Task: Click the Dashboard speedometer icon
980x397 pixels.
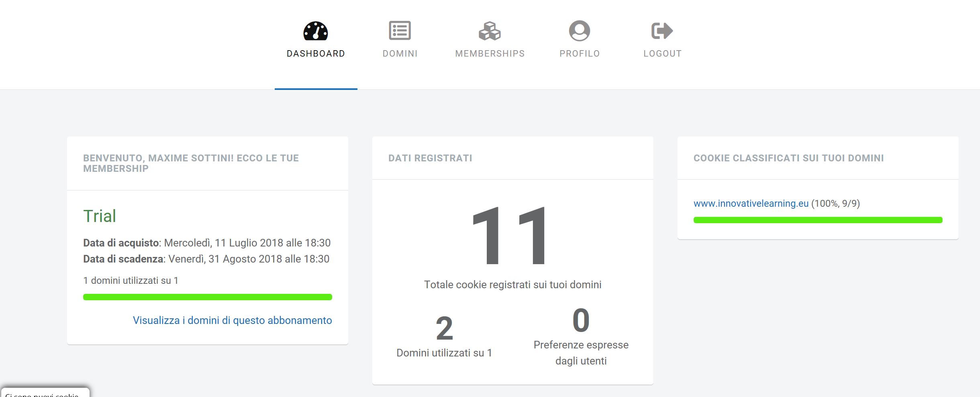Action: (x=316, y=31)
